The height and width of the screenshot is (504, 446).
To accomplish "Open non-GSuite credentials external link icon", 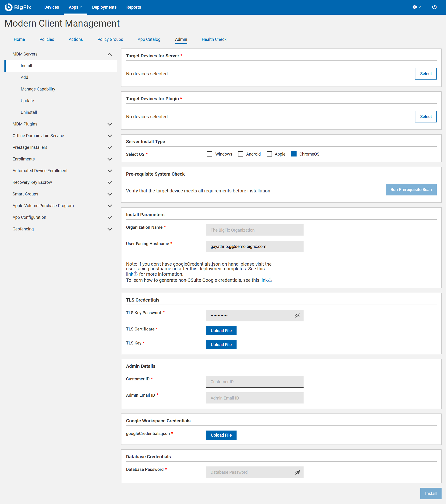I will pos(270,280).
